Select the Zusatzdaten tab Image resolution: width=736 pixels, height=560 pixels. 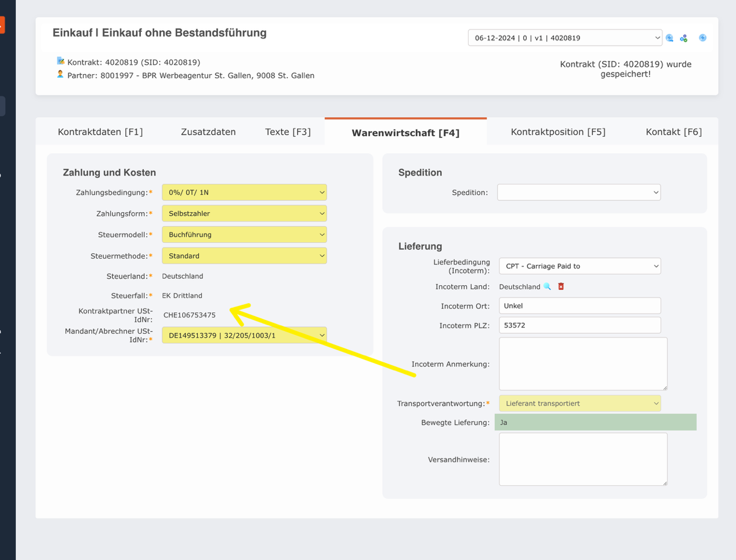pyautogui.click(x=208, y=132)
